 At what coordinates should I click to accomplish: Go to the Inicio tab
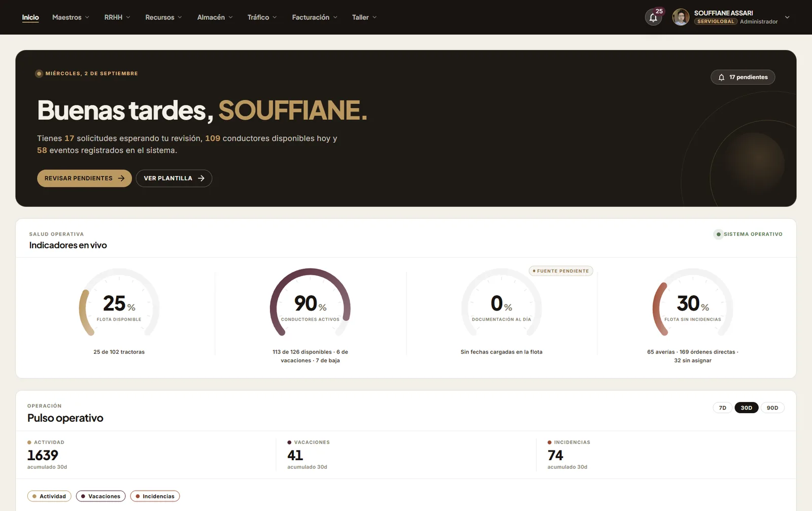tap(30, 17)
